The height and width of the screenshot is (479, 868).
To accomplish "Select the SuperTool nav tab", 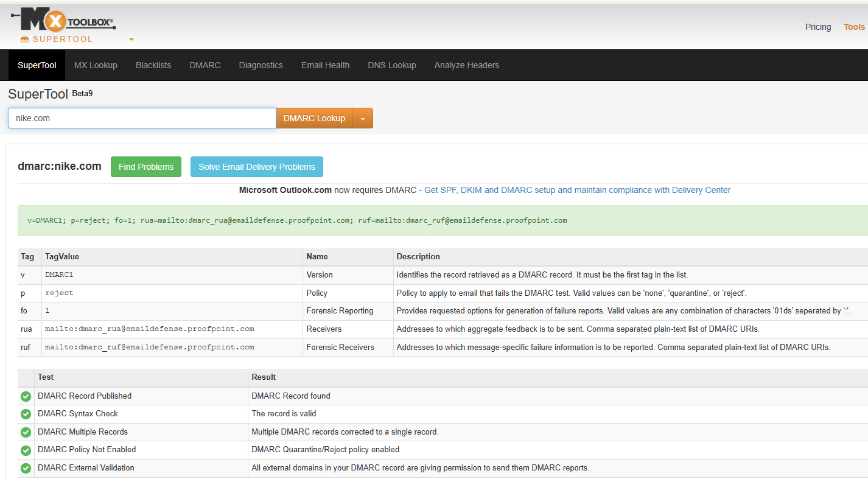I will tap(37, 65).
